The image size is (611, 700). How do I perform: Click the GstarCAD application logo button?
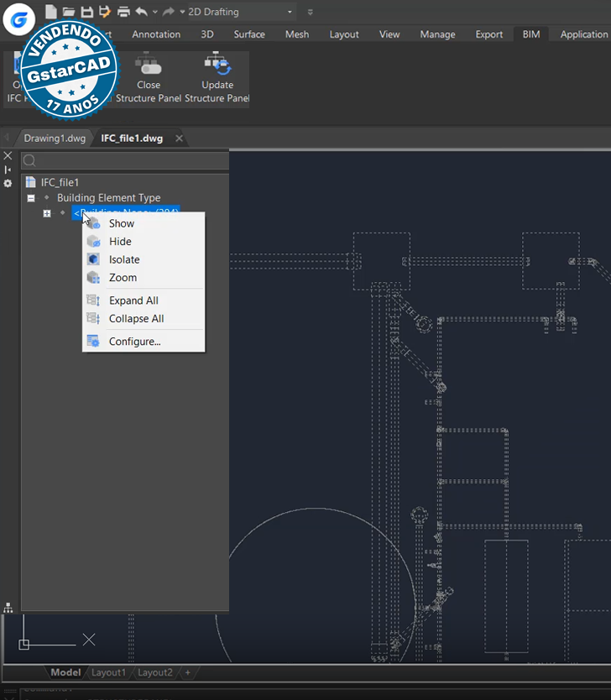point(18,19)
